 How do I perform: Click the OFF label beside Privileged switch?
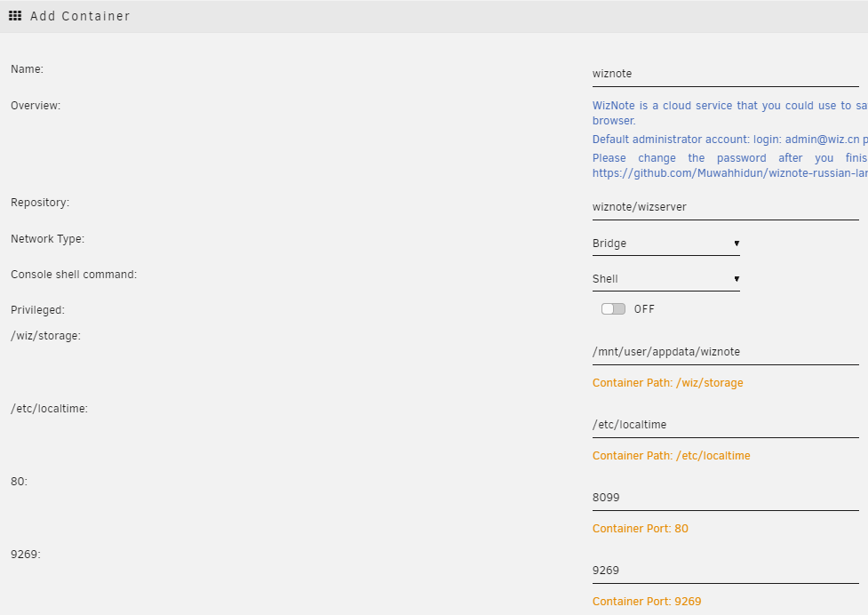(x=644, y=309)
